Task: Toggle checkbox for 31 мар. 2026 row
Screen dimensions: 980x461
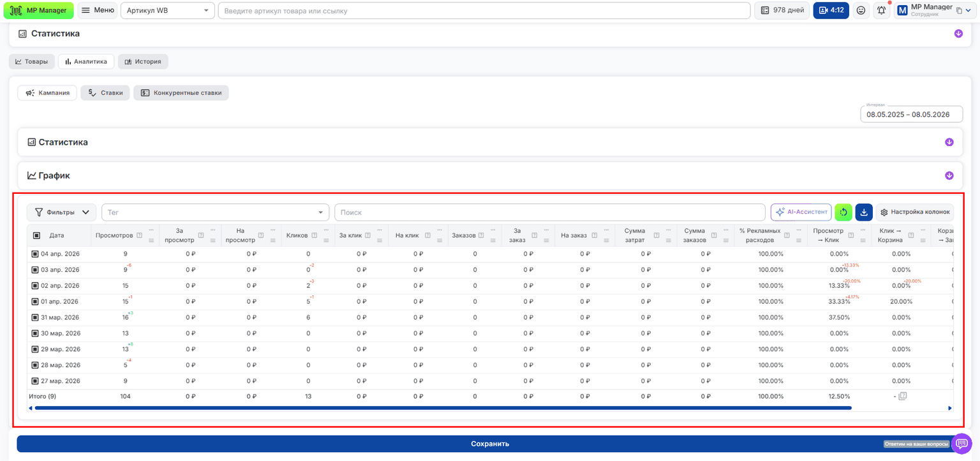Action: pos(35,318)
